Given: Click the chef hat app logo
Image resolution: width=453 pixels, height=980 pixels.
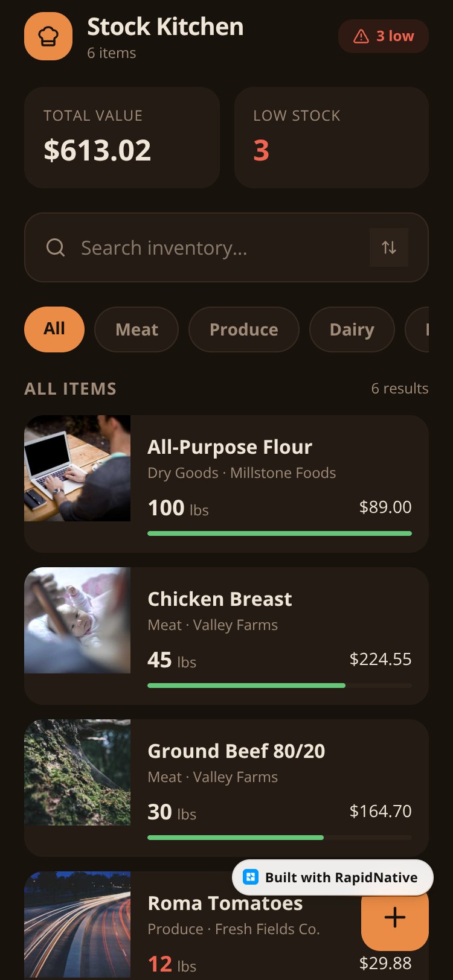Looking at the screenshot, I should point(48,36).
